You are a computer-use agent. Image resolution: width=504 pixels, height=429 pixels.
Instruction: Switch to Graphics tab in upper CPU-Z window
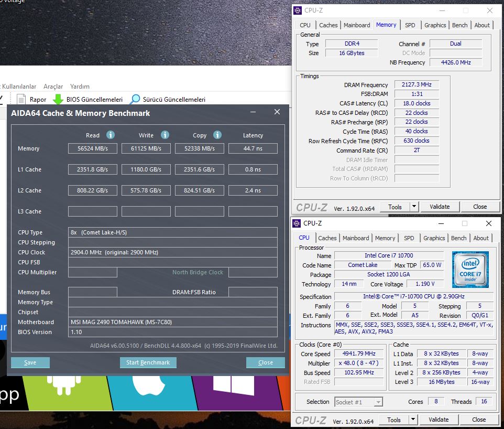[435, 25]
